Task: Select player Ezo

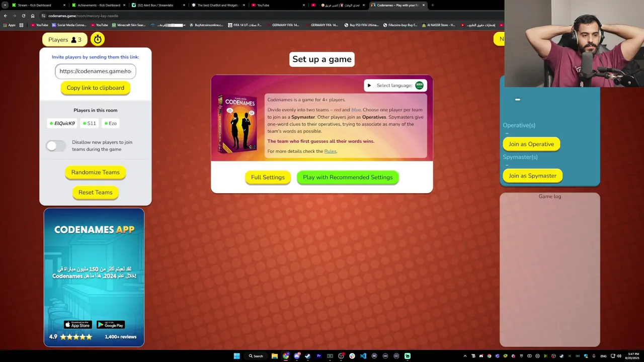Action: pyautogui.click(x=110, y=123)
